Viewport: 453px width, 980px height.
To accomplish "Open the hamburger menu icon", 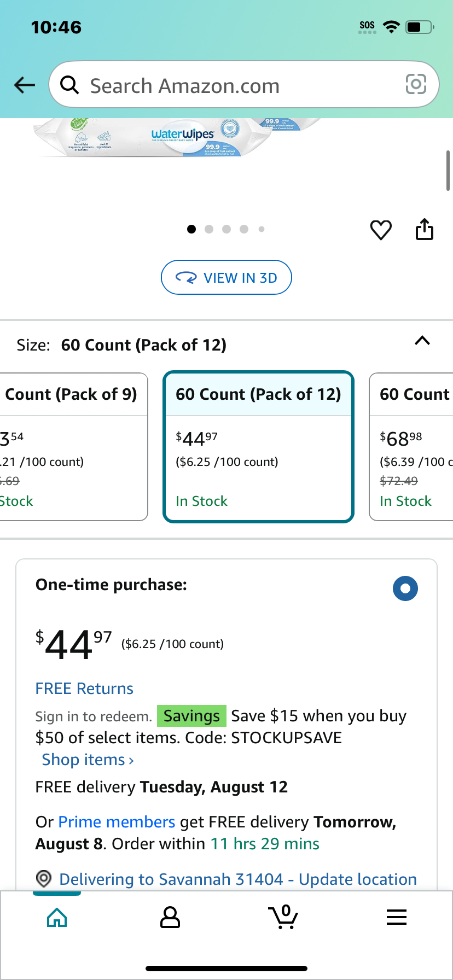I will (397, 917).
